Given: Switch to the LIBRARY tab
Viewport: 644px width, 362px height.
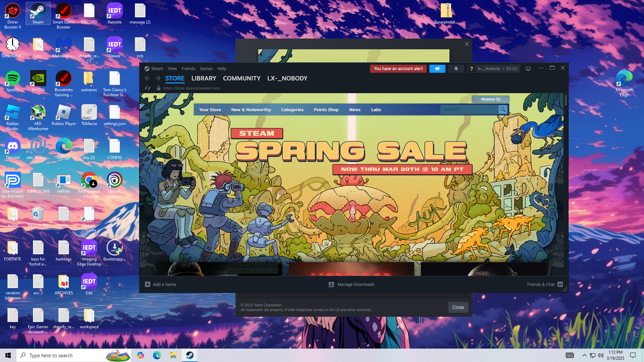Looking at the screenshot, I should tap(204, 78).
